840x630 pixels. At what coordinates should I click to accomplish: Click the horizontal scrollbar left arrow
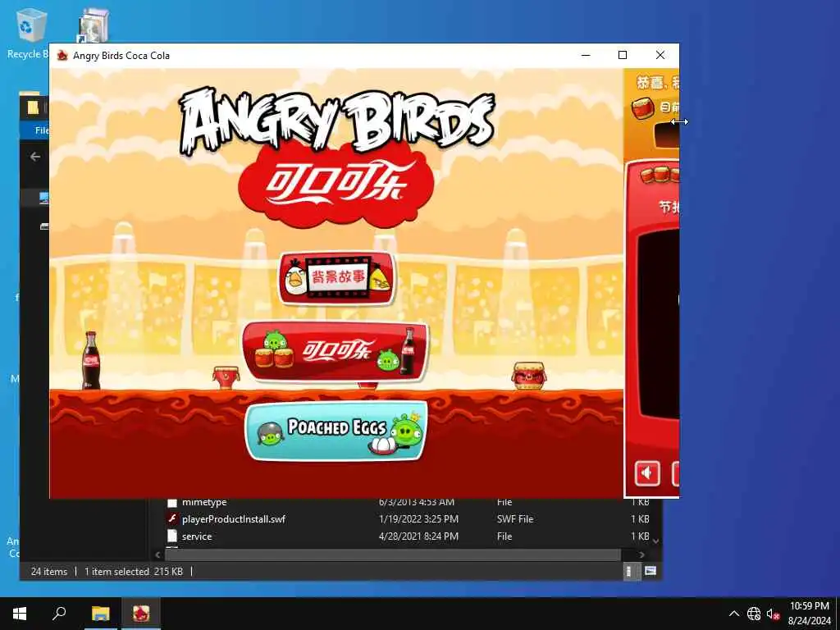[x=157, y=555]
